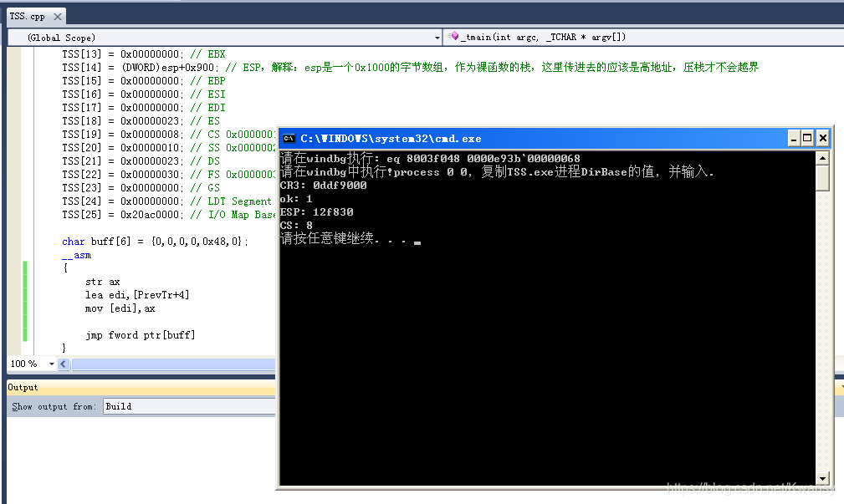The image size is (844, 504).
Task: Click the line TSS[23] GS
Action: coord(141,188)
